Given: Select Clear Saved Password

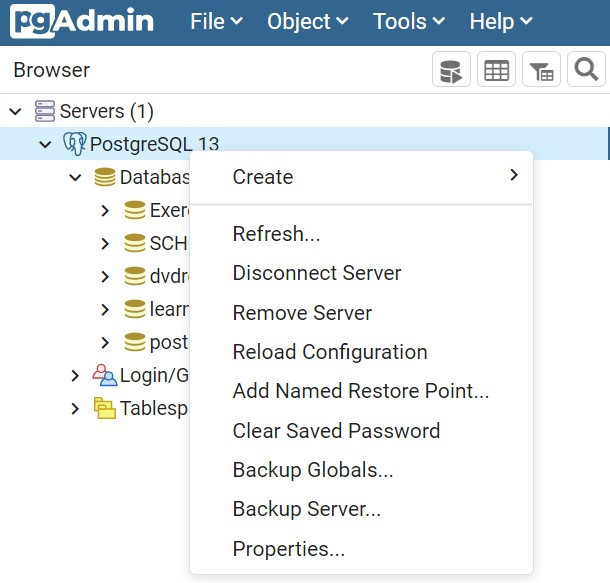Looking at the screenshot, I should pyautogui.click(x=361, y=431).
